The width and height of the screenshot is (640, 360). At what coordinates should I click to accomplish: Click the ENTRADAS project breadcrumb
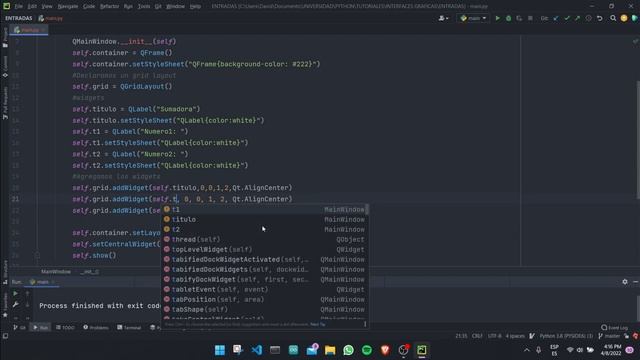pos(19,18)
